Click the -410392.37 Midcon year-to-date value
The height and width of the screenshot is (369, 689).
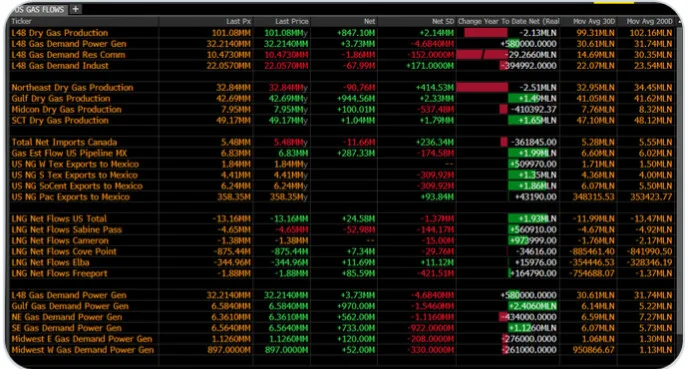pos(533,109)
